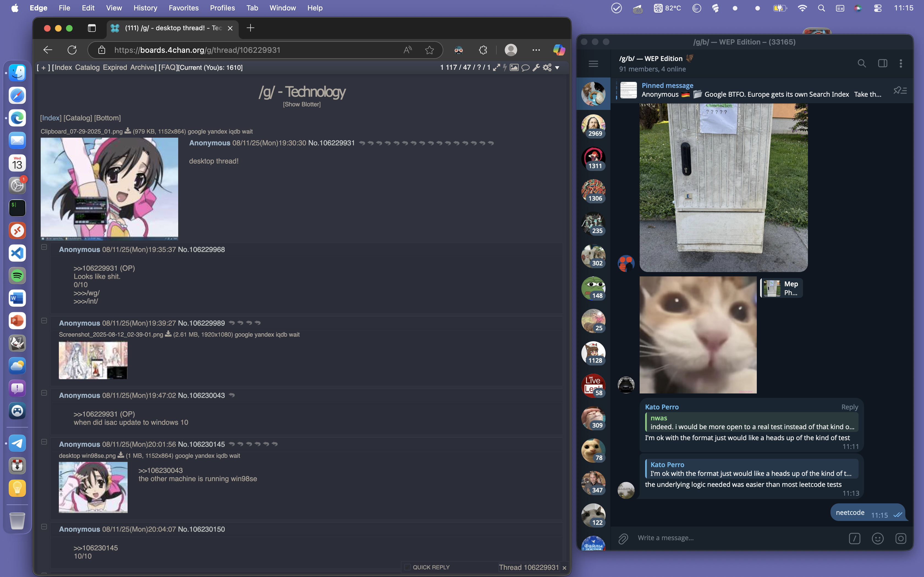Open the Catalog link below board title

click(78, 118)
